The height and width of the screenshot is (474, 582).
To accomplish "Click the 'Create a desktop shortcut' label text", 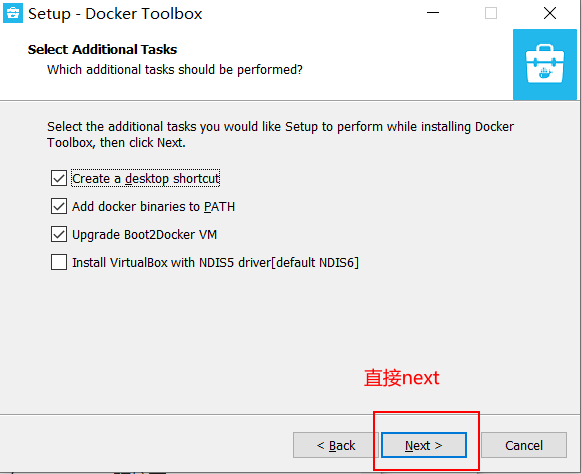I will tap(146, 179).
